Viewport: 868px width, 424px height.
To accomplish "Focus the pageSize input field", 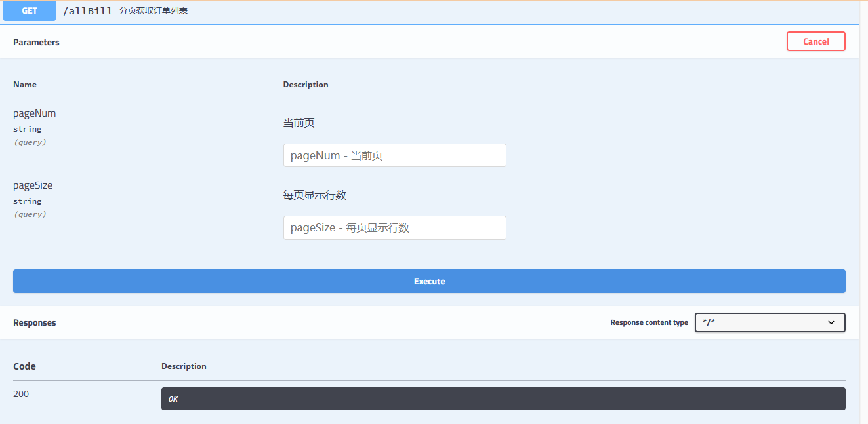I will pos(395,227).
